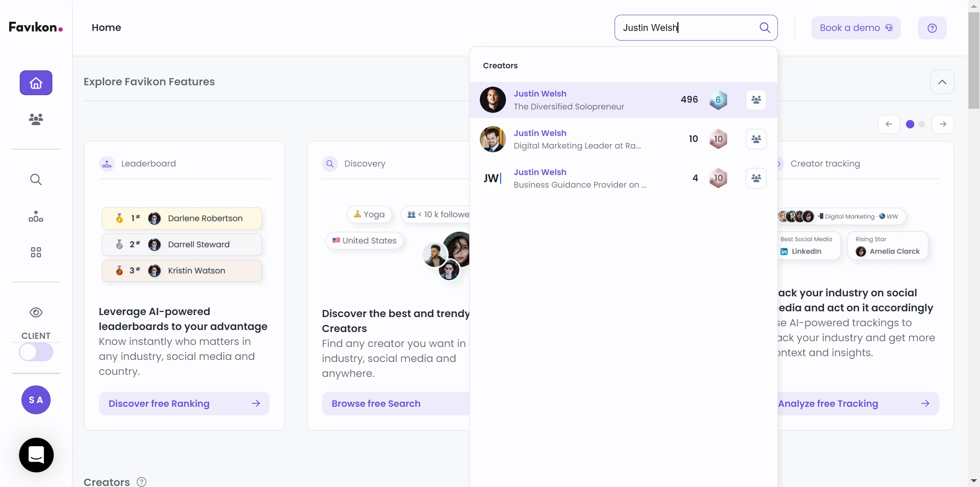
Task: Open the chat messenger bubble
Action: click(x=36, y=455)
